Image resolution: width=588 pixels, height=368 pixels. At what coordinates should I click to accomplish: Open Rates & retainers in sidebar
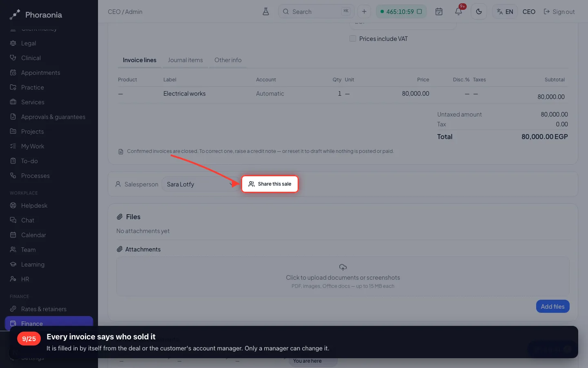49,309
